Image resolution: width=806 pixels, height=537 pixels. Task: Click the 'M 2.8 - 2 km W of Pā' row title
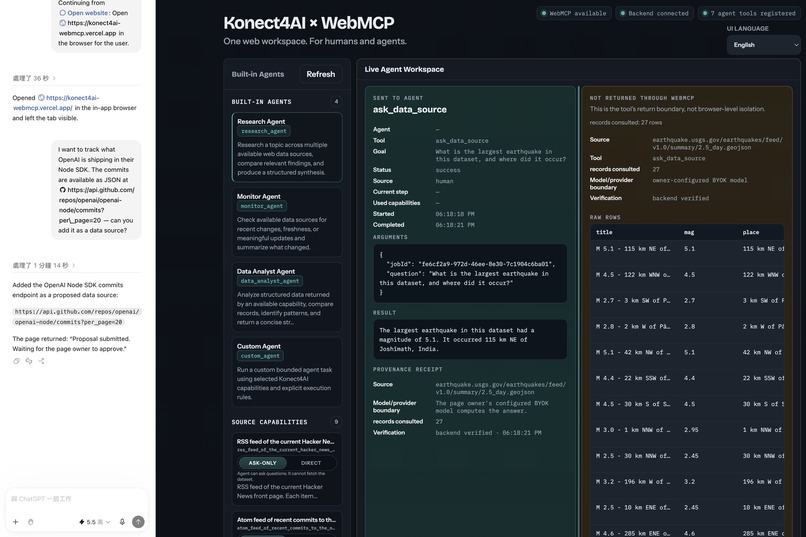[x=633, y=326]
